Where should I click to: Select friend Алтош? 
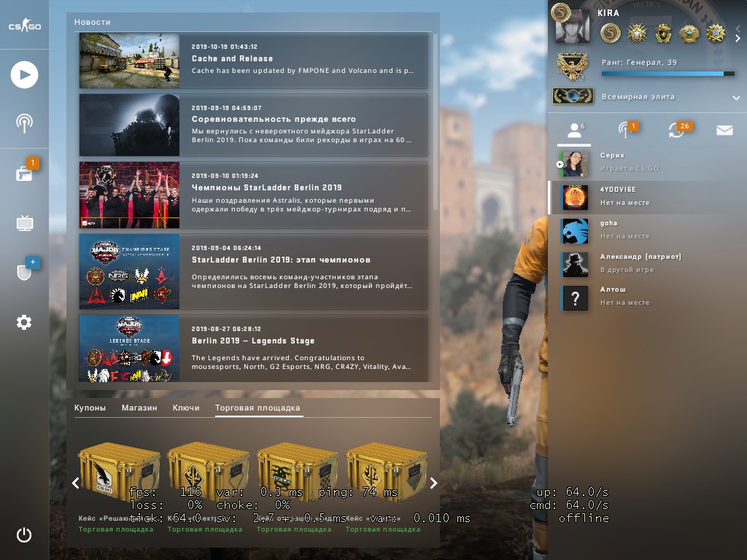(648, 297)
